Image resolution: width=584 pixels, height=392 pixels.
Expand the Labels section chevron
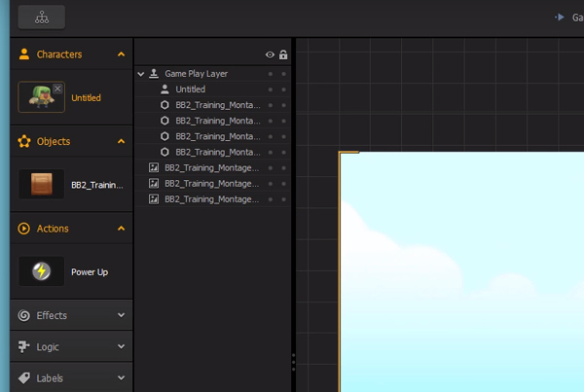pos(121,377)
